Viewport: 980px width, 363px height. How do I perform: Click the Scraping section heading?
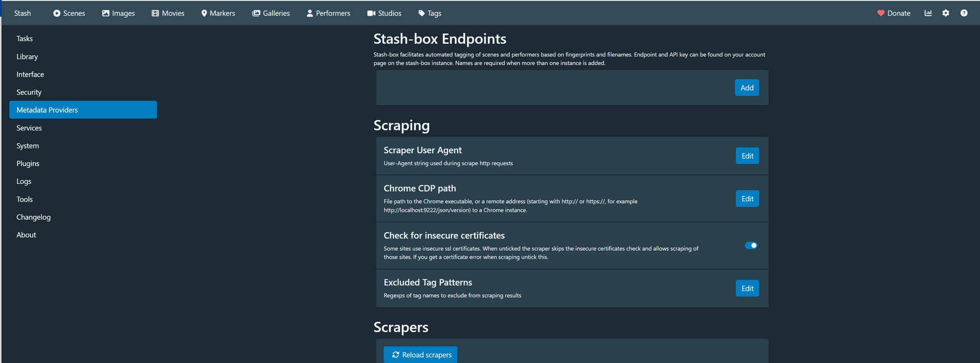point(402,125)
